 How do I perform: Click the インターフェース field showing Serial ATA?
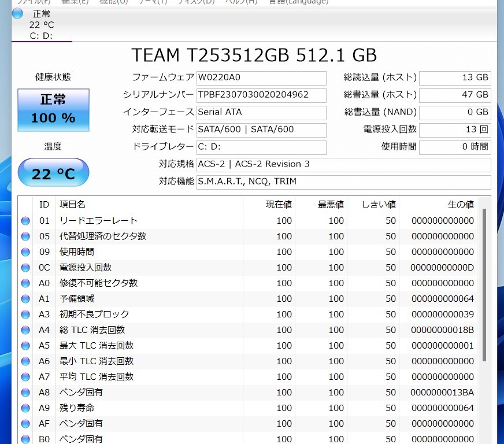point(261,112)
